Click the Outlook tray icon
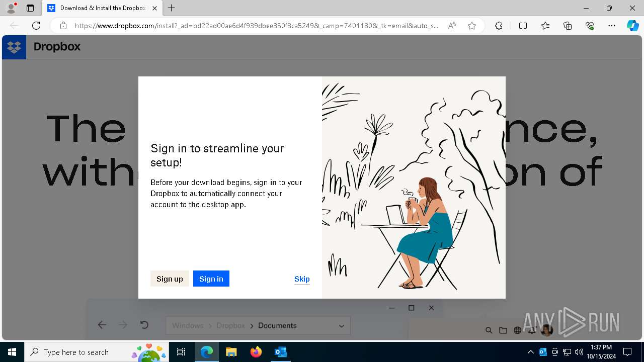The height and width of the screenshot is (362, 644). click(x=543, y=352)
